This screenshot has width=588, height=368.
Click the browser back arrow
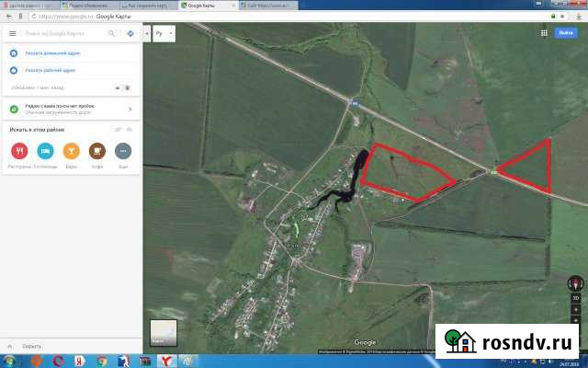click(9, 17)
